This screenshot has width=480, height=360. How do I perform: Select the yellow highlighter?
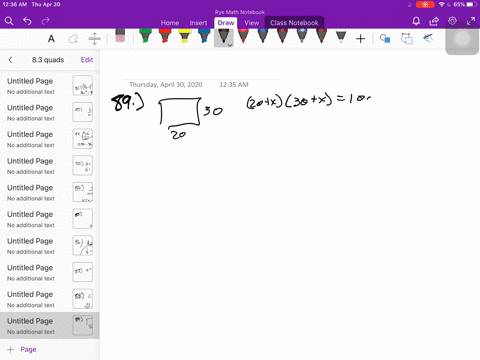click(184, 36)
